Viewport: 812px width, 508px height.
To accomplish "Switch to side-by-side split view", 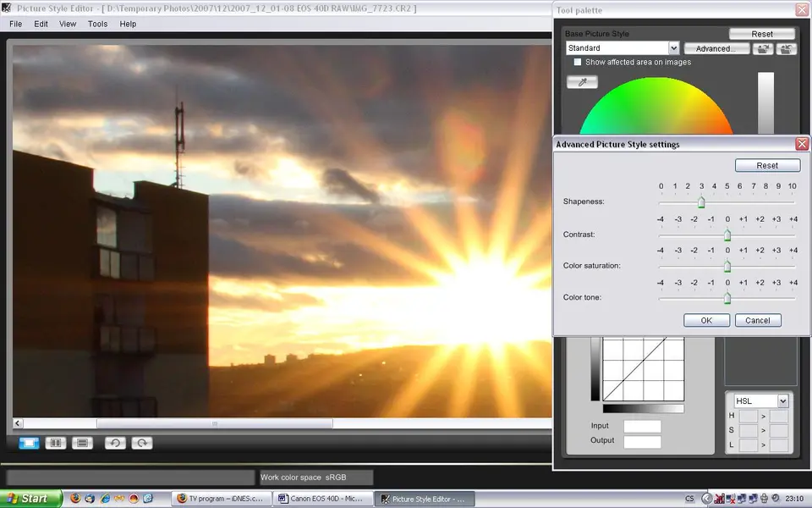I will click(x=56, y=443).
